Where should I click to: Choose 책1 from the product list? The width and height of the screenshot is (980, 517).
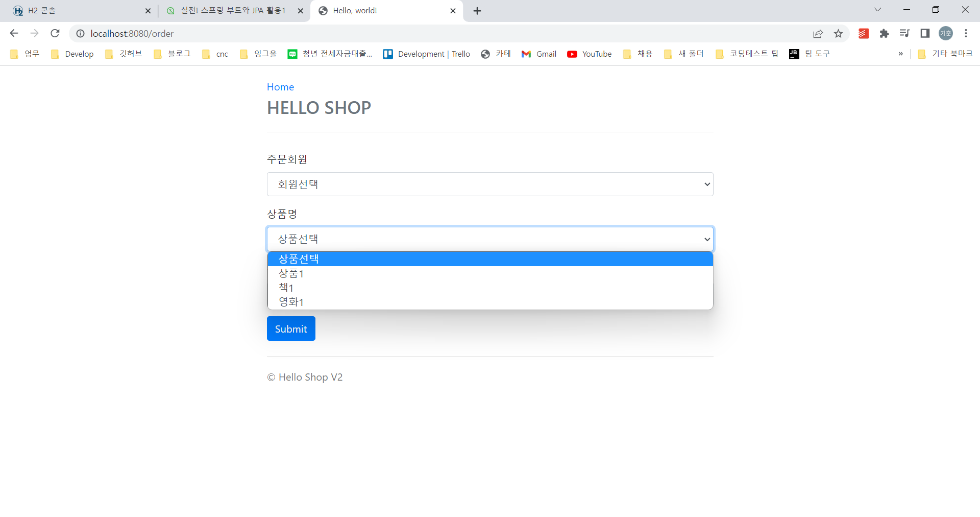coord(490,288)
